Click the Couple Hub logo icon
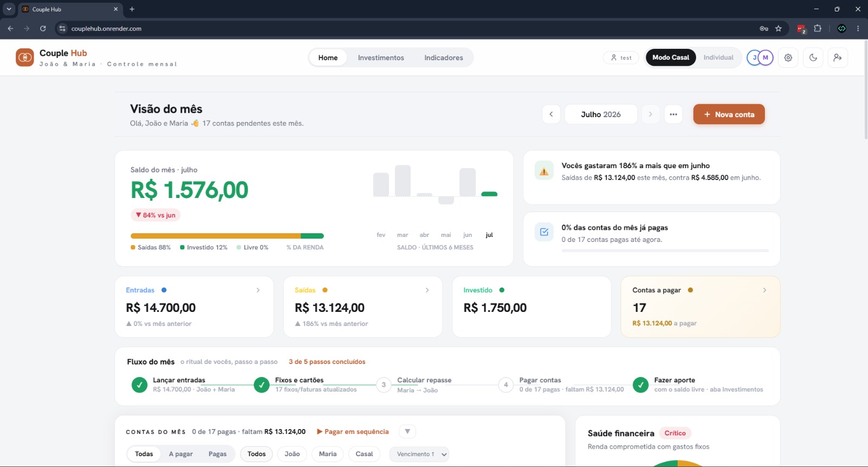 point(25,57)
